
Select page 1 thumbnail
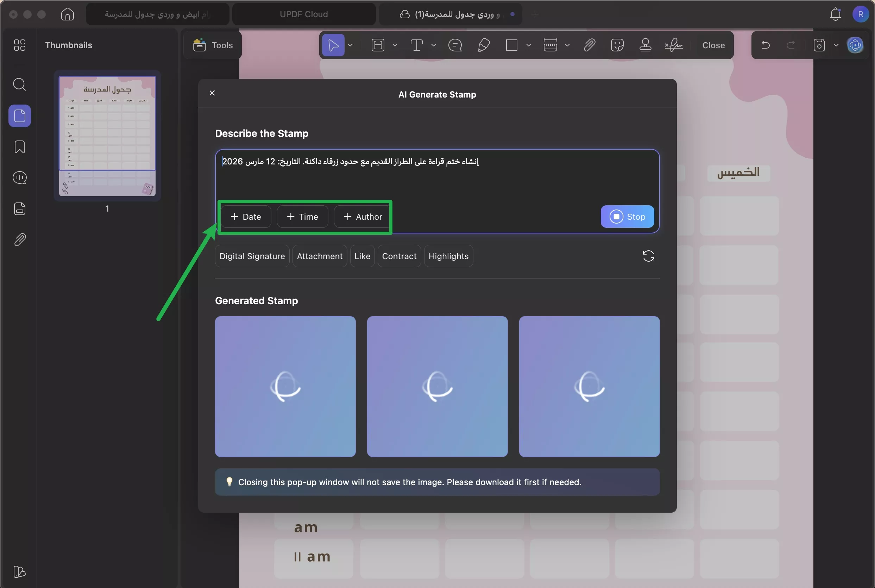coord(107,135)
